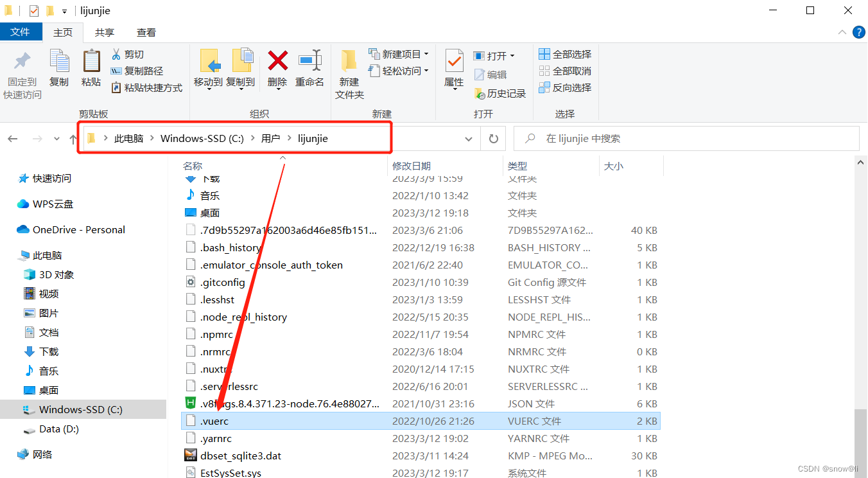Refresh the folder view
Screen dimensions: 868x478
point(493,138)
